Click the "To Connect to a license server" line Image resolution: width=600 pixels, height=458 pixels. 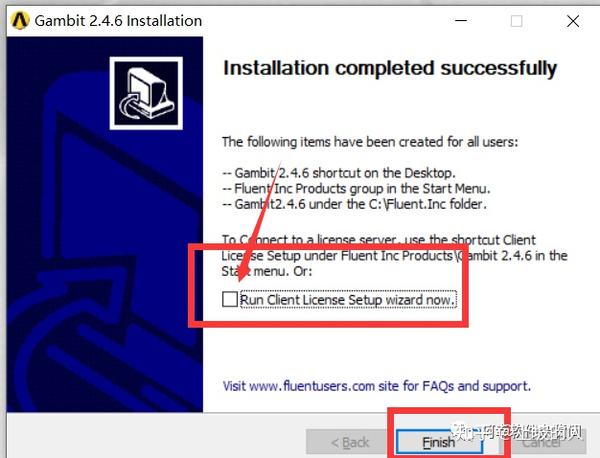pos(379,240)
